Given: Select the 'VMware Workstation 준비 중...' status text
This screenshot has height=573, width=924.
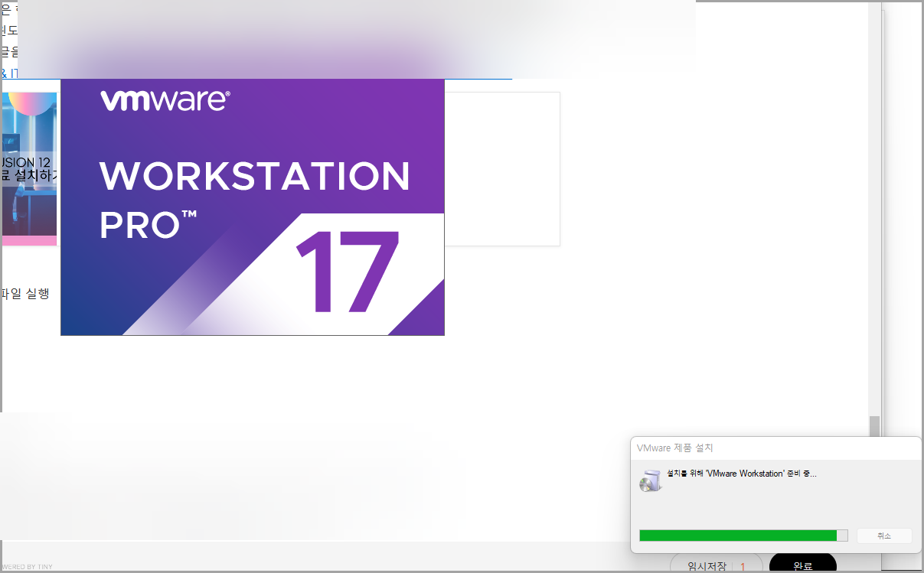Looking at the screenshot, I should click(742, 474).
